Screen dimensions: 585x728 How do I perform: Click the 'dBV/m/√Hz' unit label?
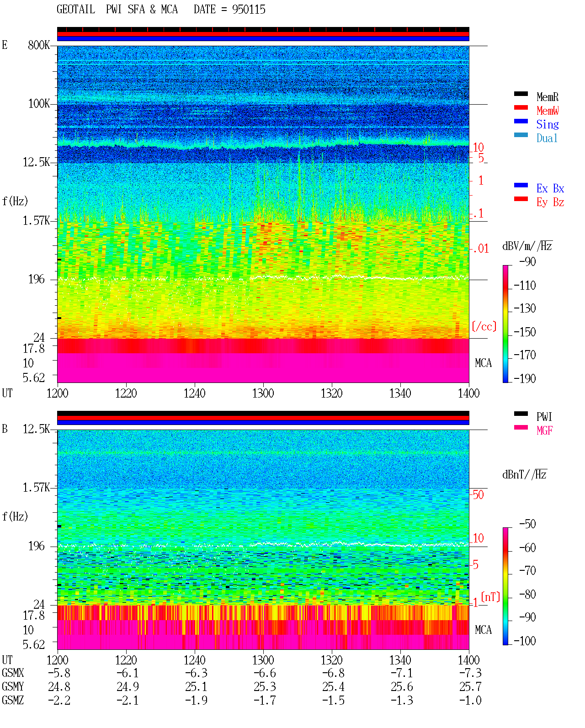coord(527,246)
